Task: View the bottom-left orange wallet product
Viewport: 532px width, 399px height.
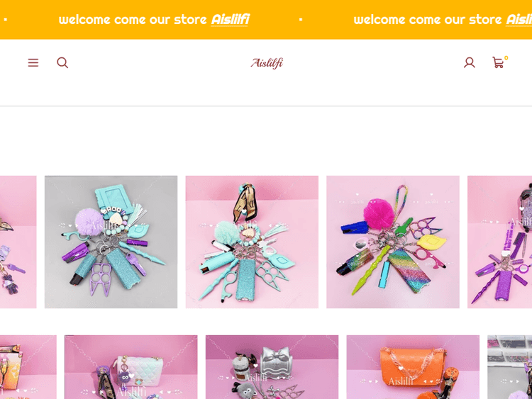Action: tap(28, 367)
